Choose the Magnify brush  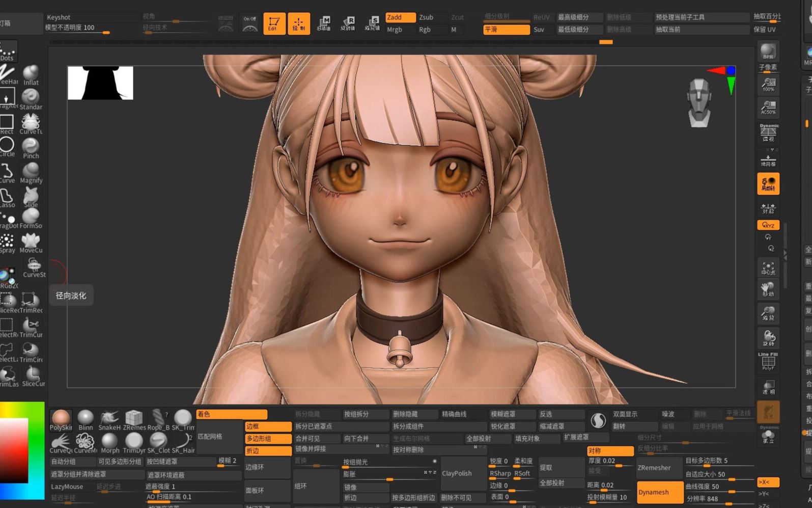[x=31, y=173]
